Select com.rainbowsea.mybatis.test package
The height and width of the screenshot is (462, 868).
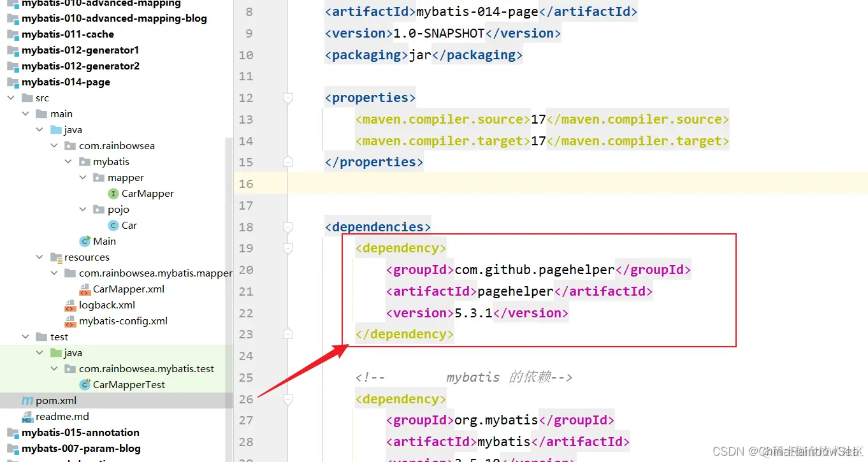point(147,369)
